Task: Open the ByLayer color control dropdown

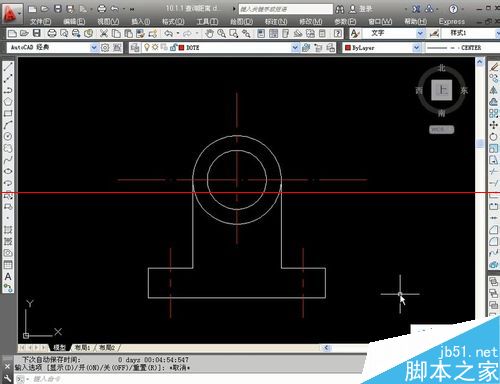Action: coord(416,48)
